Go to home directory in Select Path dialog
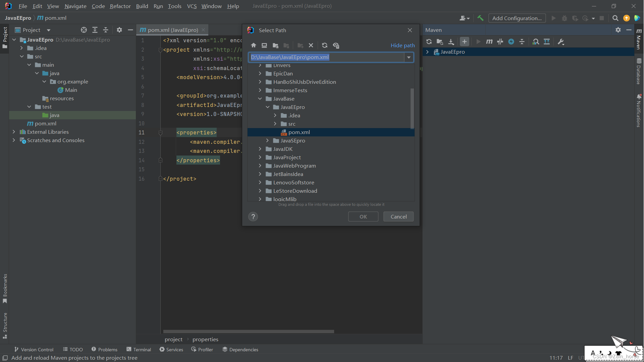This screenshot has width=644, height=362. tap(254, 45)
